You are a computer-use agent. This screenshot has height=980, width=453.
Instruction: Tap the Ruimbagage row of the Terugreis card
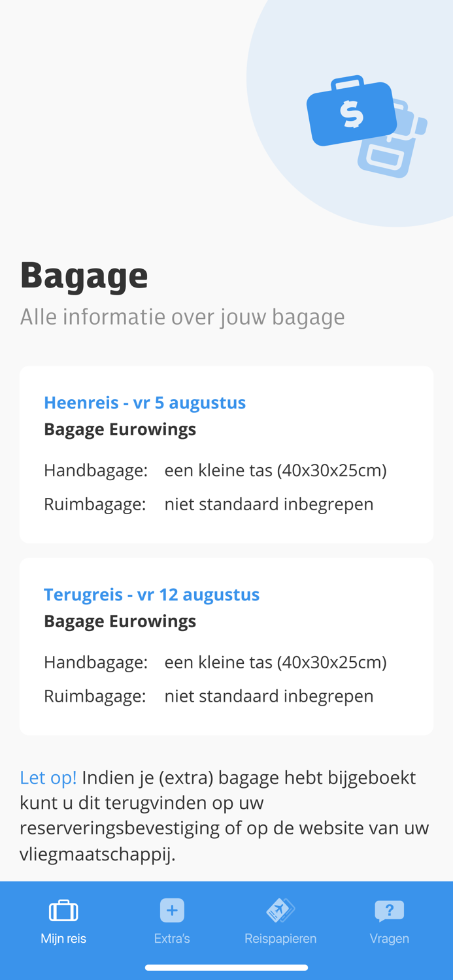coord(209,695)
